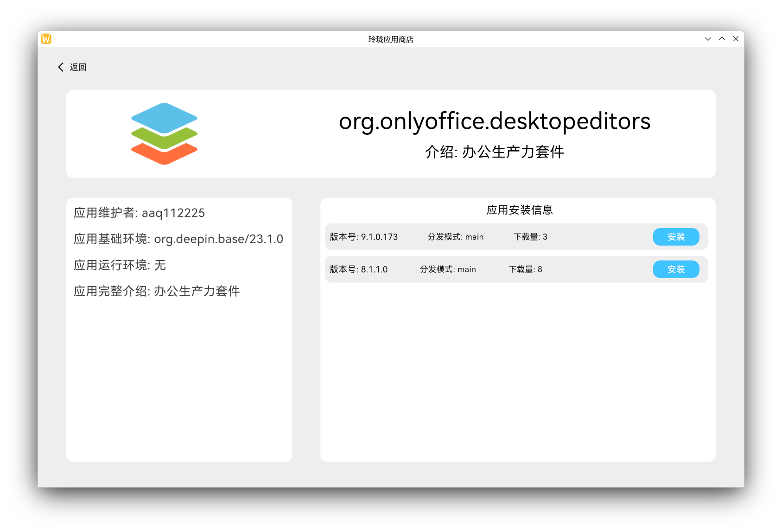This screenshot has height=532, width=782.
Task: Click the Linglong store app icon in title bar
Action: pos(46,39)
